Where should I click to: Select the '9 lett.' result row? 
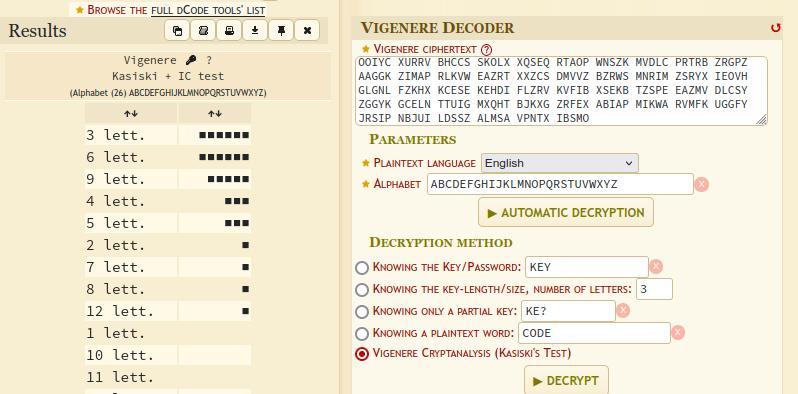click(168, 179)
